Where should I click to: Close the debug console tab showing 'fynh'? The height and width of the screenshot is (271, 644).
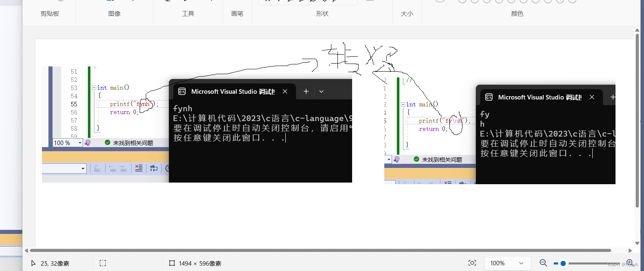click(x=285, y=91)
